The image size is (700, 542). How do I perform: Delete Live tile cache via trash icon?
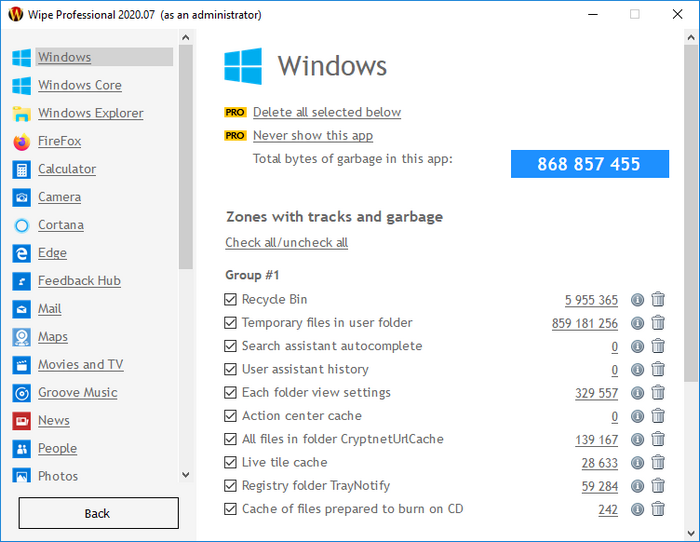coord(658,462)
